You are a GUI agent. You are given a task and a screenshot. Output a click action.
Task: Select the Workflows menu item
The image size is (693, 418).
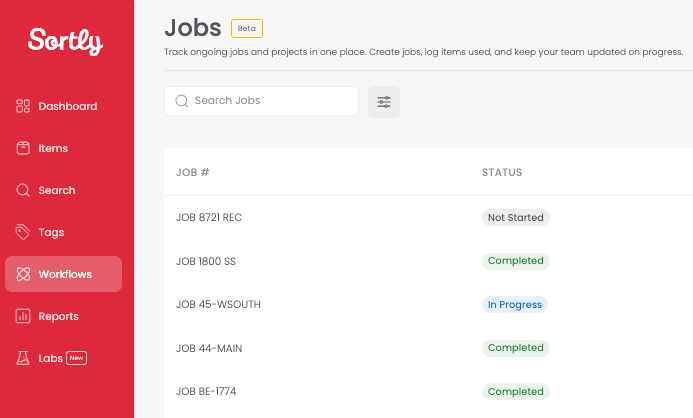[x=64, y=274]
